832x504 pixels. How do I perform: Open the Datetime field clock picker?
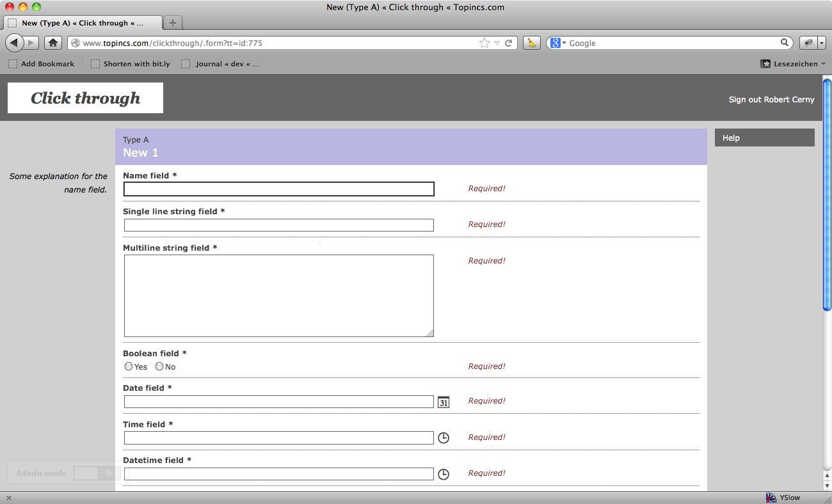point(444,474)
